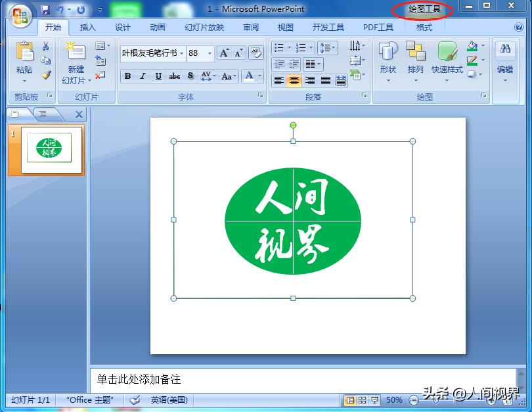Select the Format Painter brush icon
532x412 pixels.
(x=46, y=75)
